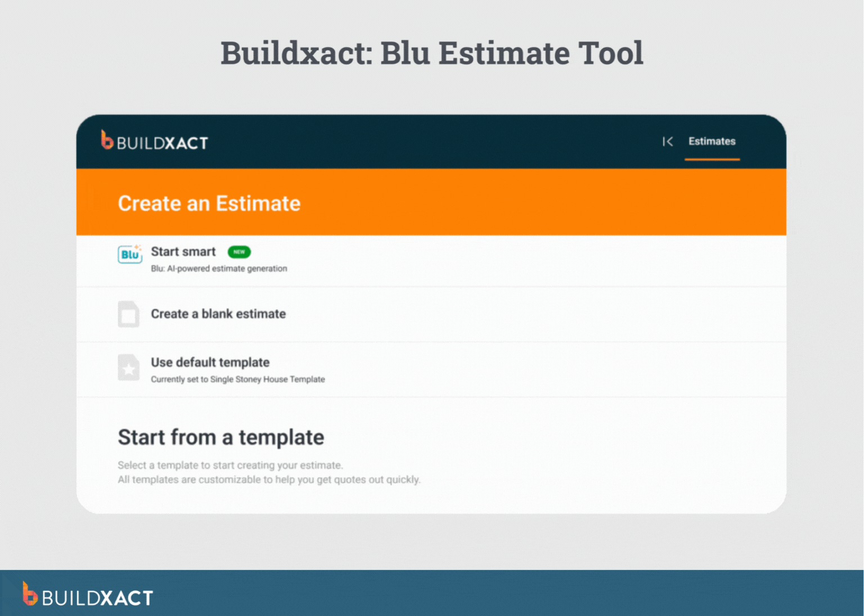864x616 pixels.
Task: Choose the Start smart option
Action: pyautogui.click(x=183, y=251)
